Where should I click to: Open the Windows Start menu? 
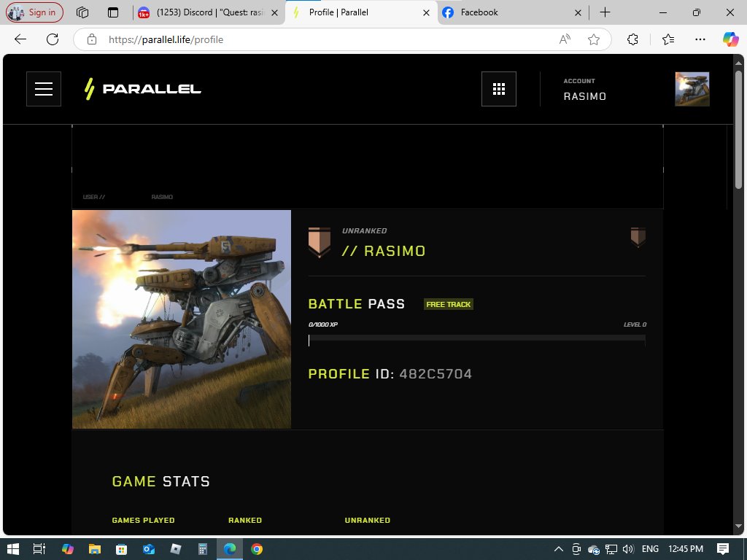13,549
